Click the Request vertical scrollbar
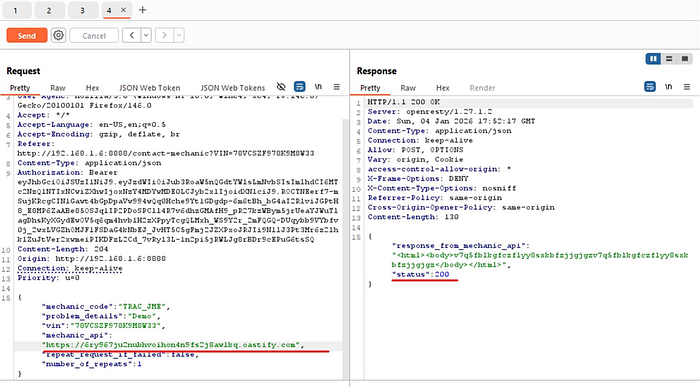 pos(346,249)
